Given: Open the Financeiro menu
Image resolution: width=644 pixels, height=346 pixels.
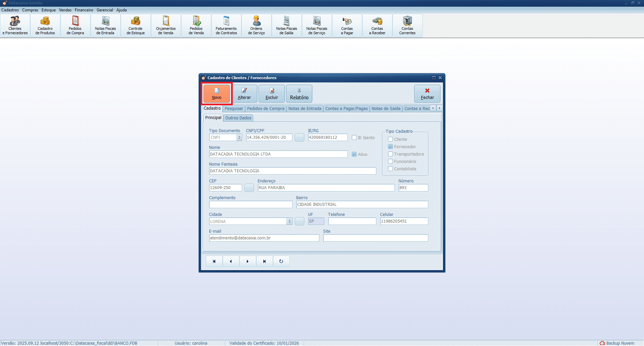Looking at the screenshot, I should coord(84,10).
